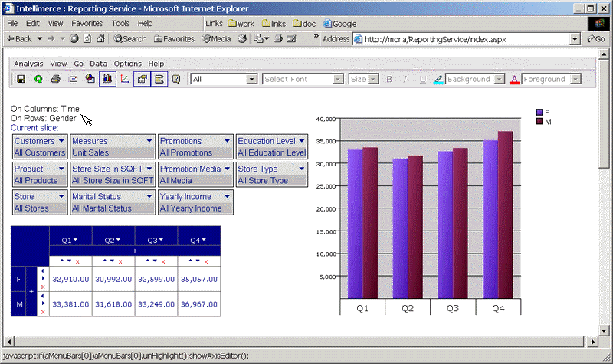Toggle Underline formatting button

423,80
